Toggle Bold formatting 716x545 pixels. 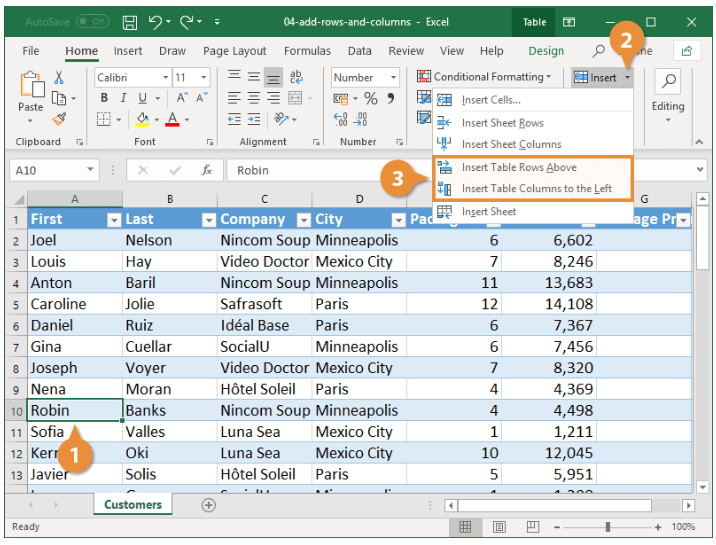[x=104, y=98]
